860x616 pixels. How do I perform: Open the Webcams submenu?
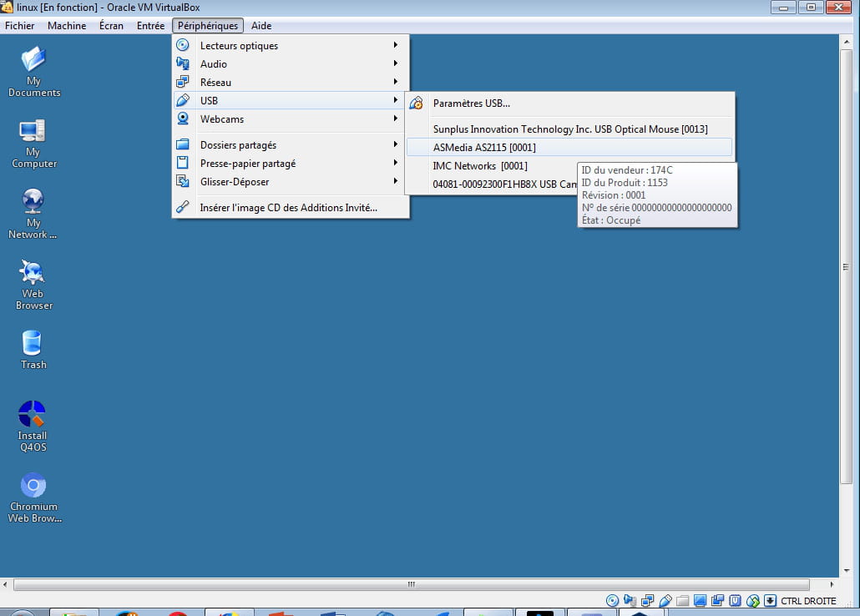290,119
